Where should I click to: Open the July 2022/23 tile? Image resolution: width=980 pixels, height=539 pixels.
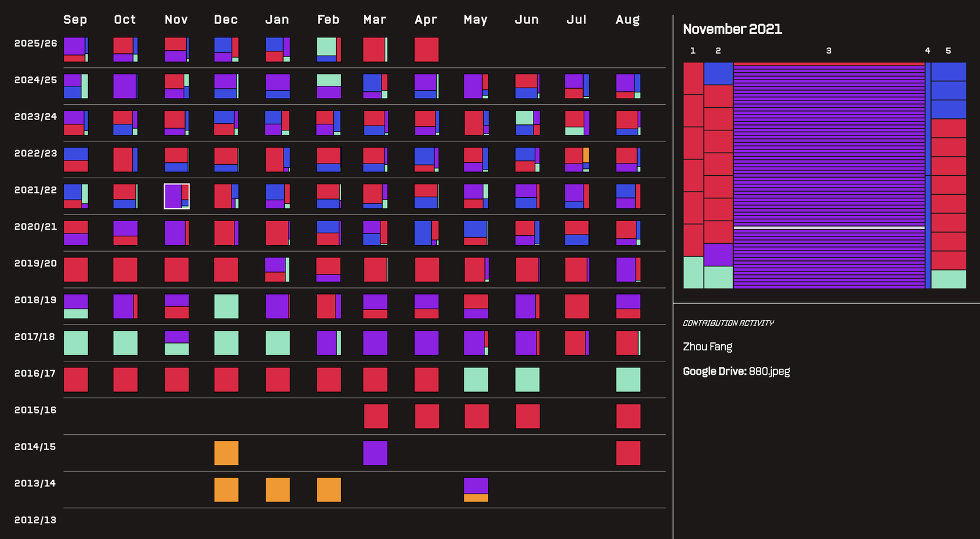(x=577, y=160)
